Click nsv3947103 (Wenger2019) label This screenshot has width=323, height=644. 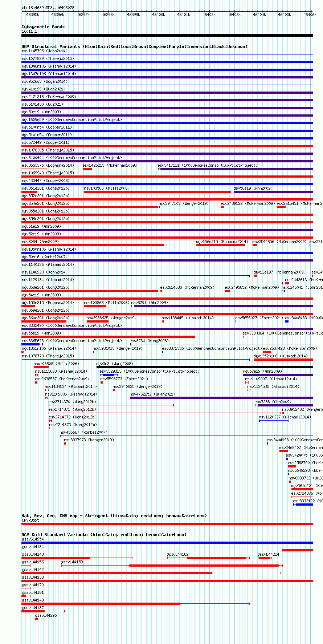click(184, 203)
